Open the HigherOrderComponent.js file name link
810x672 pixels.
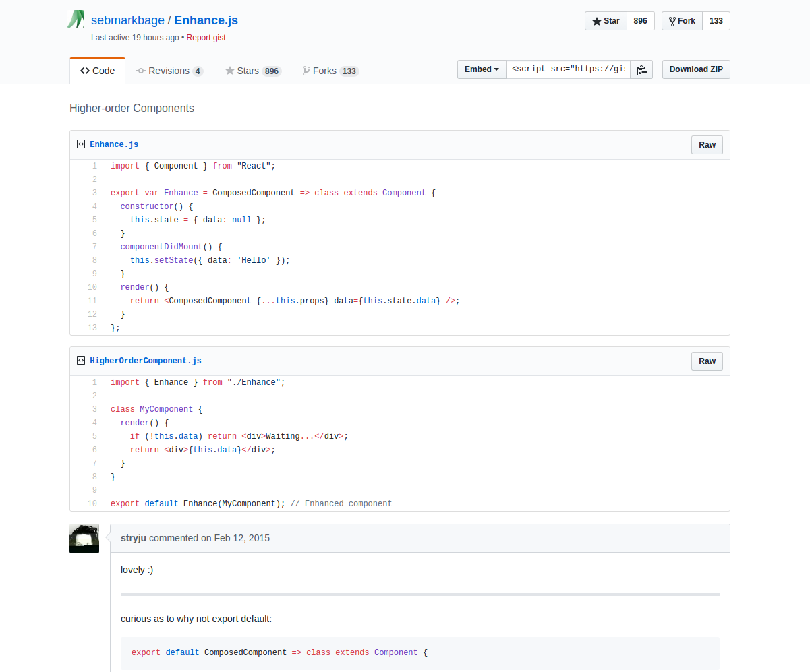(146, 361)
